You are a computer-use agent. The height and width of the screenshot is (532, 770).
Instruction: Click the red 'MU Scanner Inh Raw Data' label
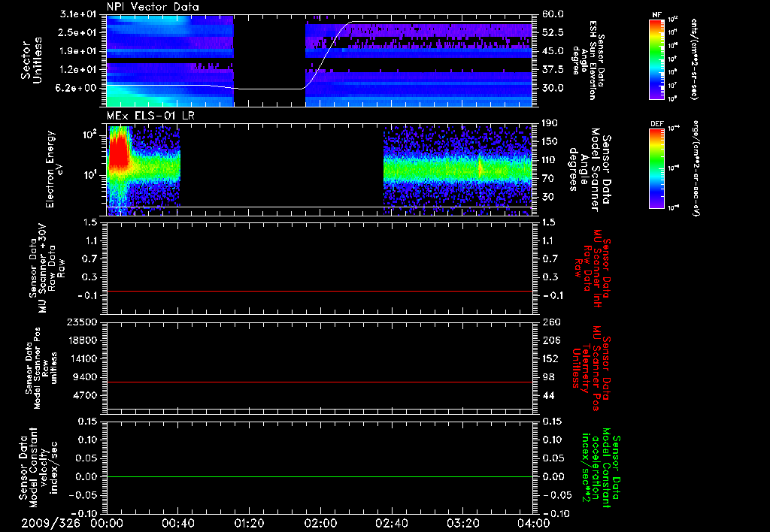click(593, 268)
